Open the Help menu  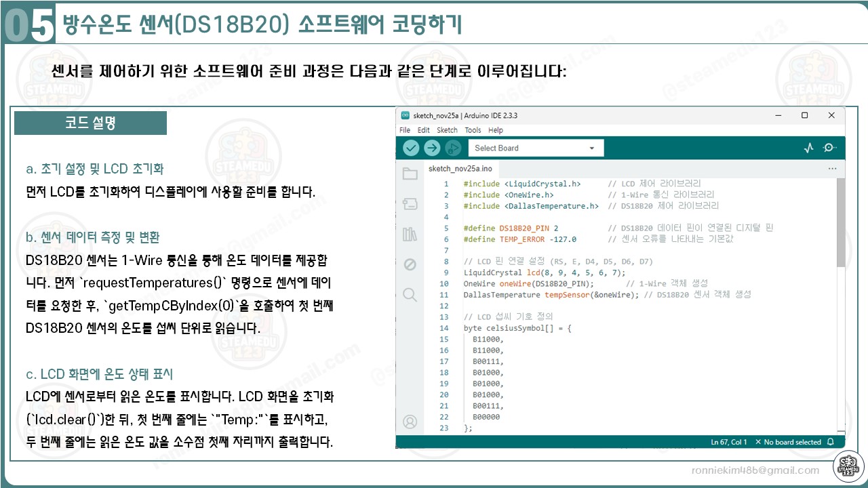(496, 130)
